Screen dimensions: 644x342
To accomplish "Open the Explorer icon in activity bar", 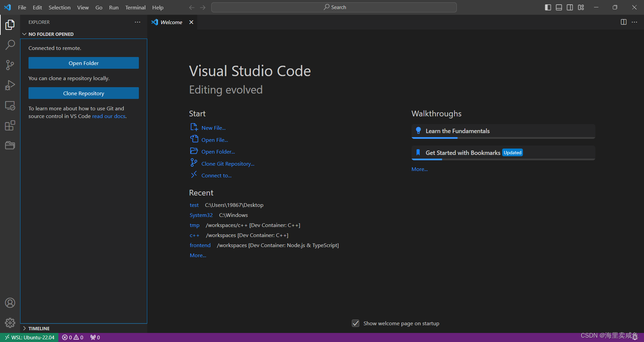I will (x=10, y=24).
